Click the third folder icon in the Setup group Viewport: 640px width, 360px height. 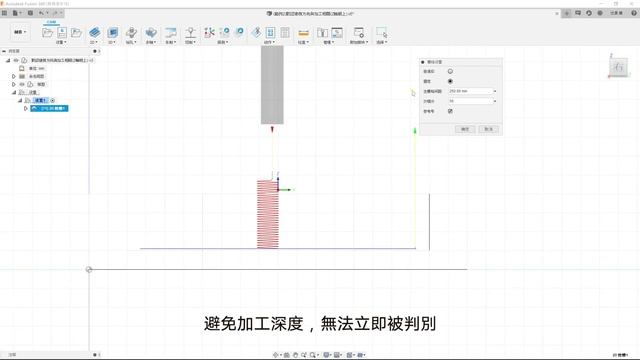(76, 32)
